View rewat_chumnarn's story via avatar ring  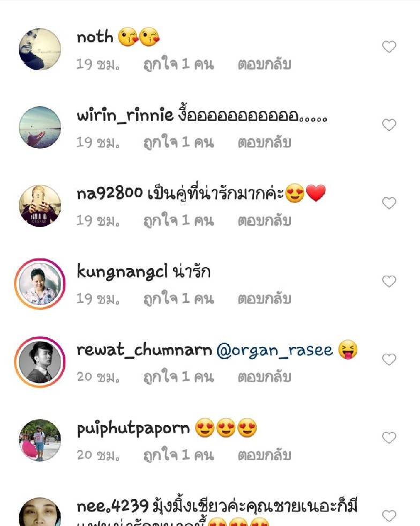click(x=40, y=362)
